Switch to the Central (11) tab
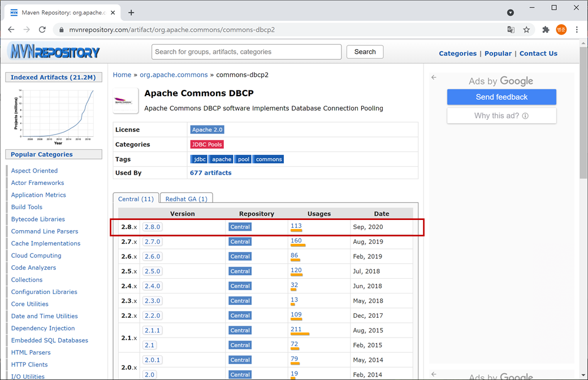 (136, 199)
